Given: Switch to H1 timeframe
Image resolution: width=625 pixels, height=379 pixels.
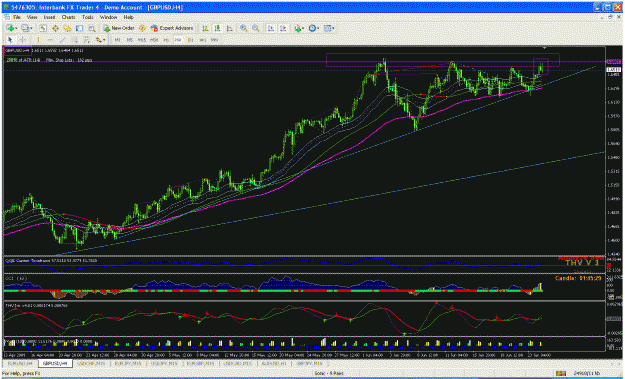Looking at the screenshot, I should (x=166, y=40).
